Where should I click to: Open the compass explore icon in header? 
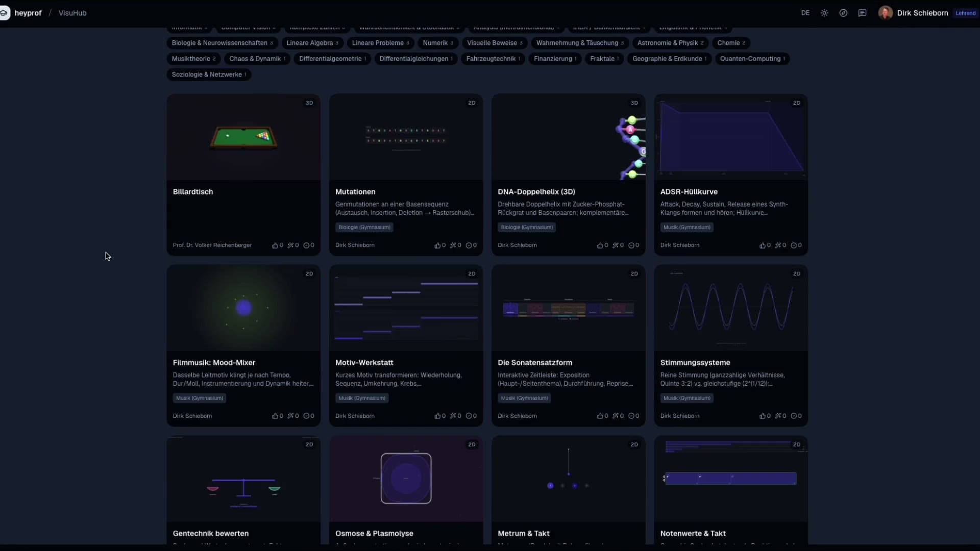[x=843, y=13]
